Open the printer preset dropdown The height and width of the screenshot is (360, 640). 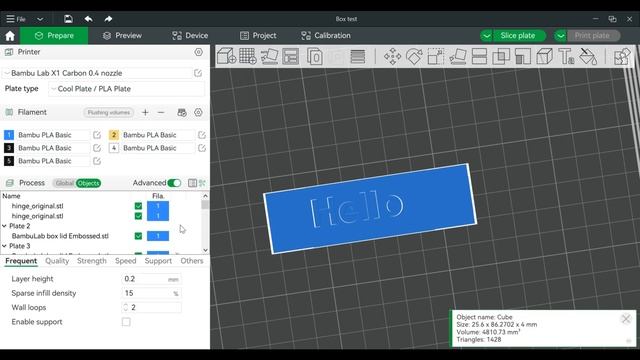pyautogui.click(x=97, y=73)
